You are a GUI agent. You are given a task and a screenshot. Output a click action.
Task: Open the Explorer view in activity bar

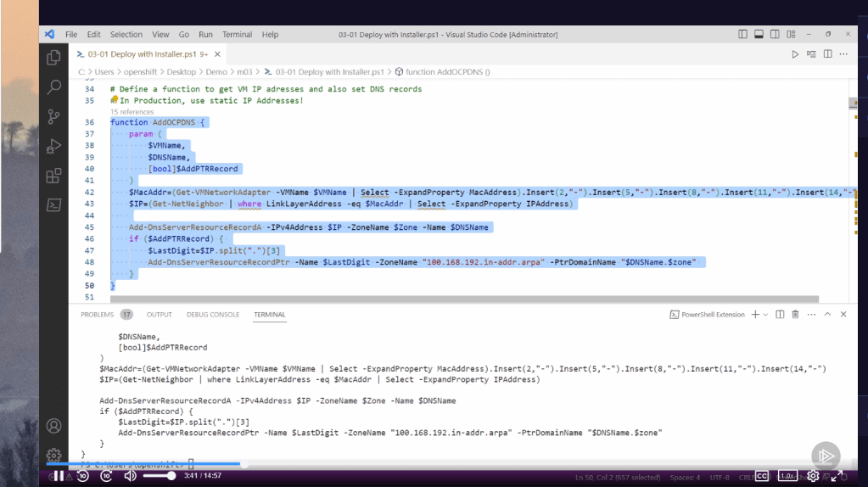coord(53,58)
